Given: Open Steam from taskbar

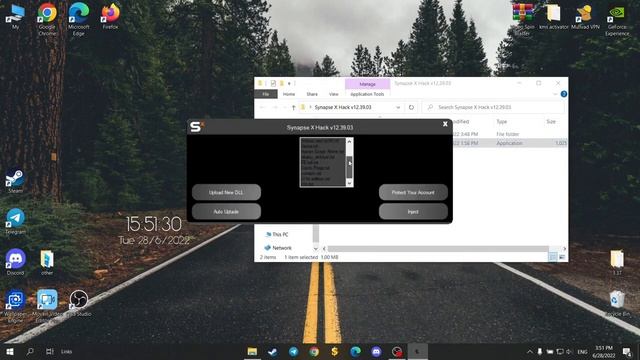Looking at the screenshot, I should click(273, 351).
